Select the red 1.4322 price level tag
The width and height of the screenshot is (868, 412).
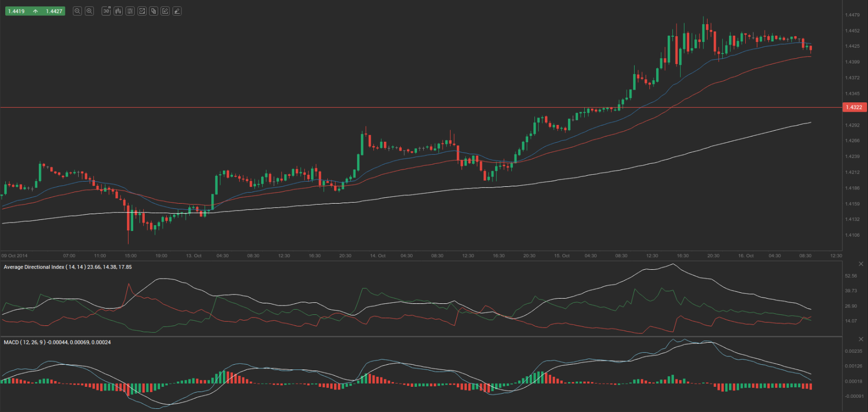coord(854,107)
